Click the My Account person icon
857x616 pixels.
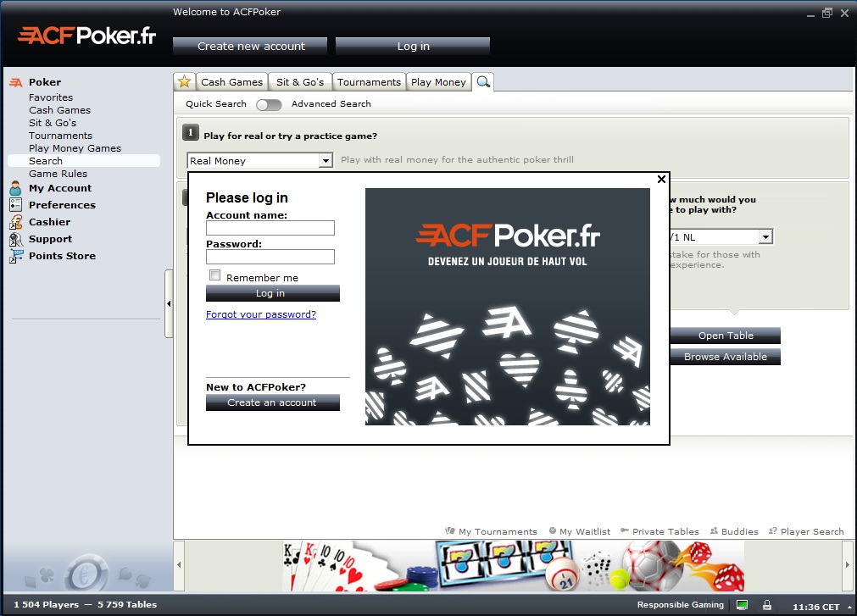15,188
